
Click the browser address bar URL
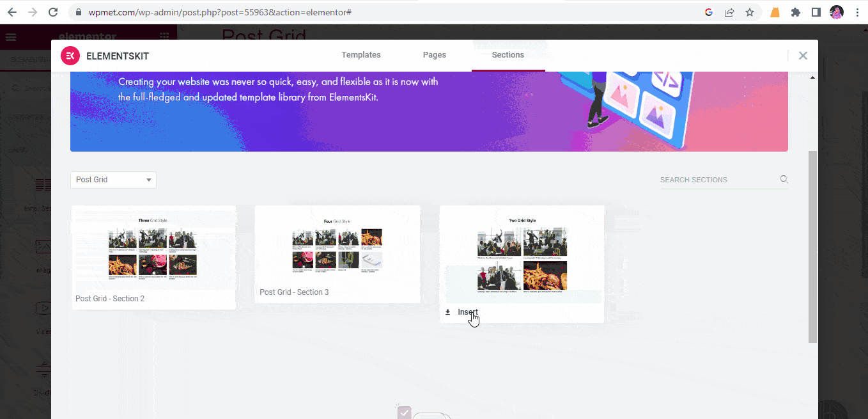pos(220,12)
